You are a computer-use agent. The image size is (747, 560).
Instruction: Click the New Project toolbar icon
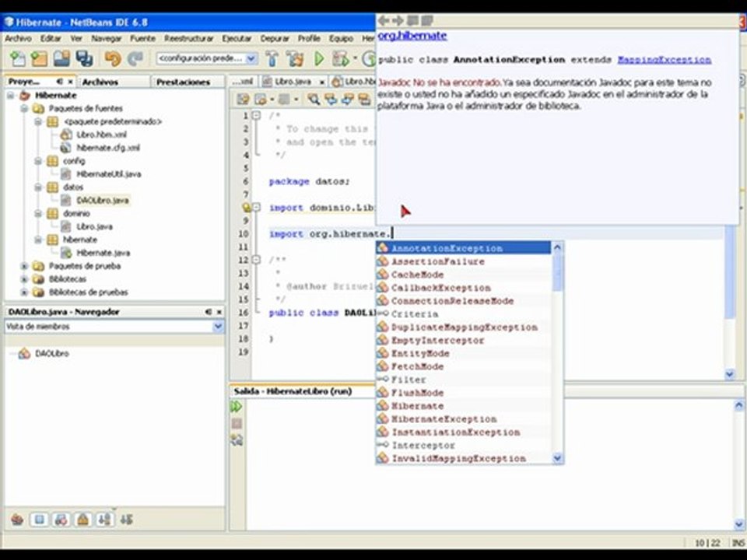point(39,58)
